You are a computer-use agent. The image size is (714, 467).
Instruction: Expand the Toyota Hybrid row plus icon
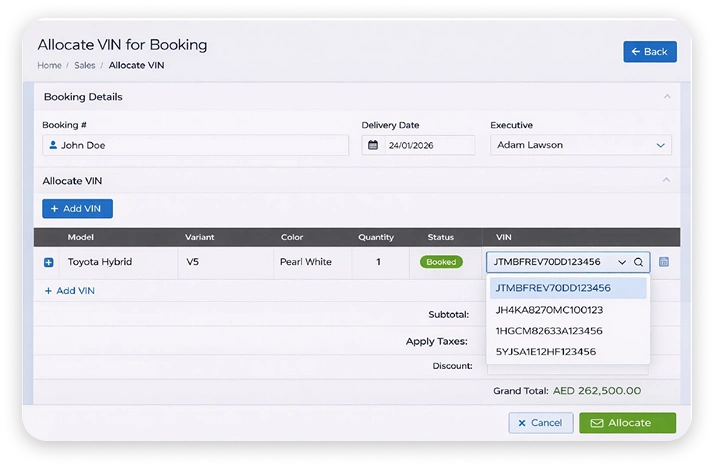tap(49, 263)
